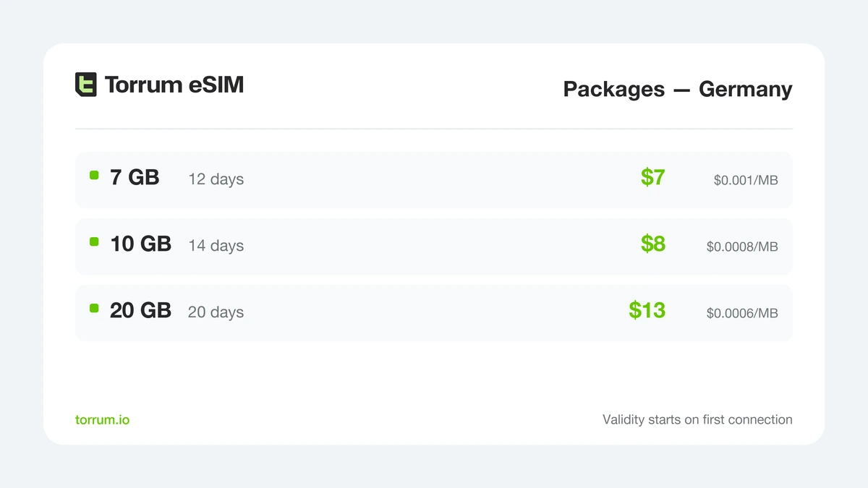Click the validity starts on first connection note
The image size is (868, 488).
(697, 419)
